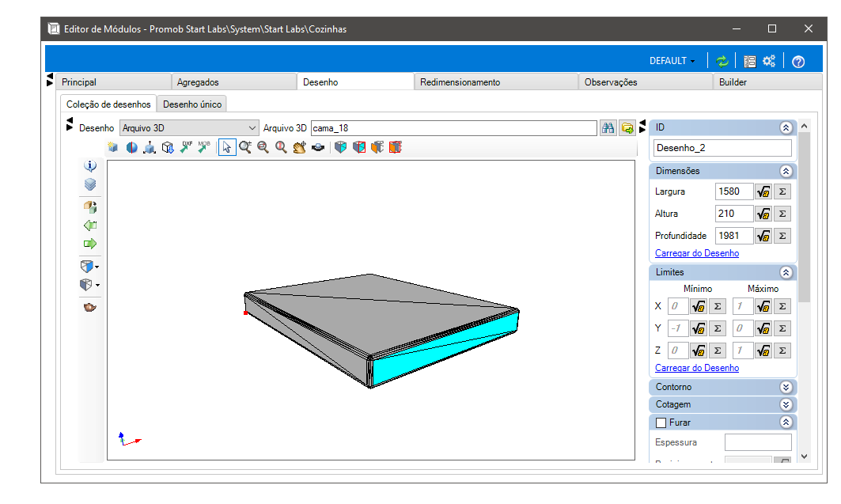This screenshot has width=841, height=504.
Task: Search 3D file with the binoculars icon
Action: 608,128
